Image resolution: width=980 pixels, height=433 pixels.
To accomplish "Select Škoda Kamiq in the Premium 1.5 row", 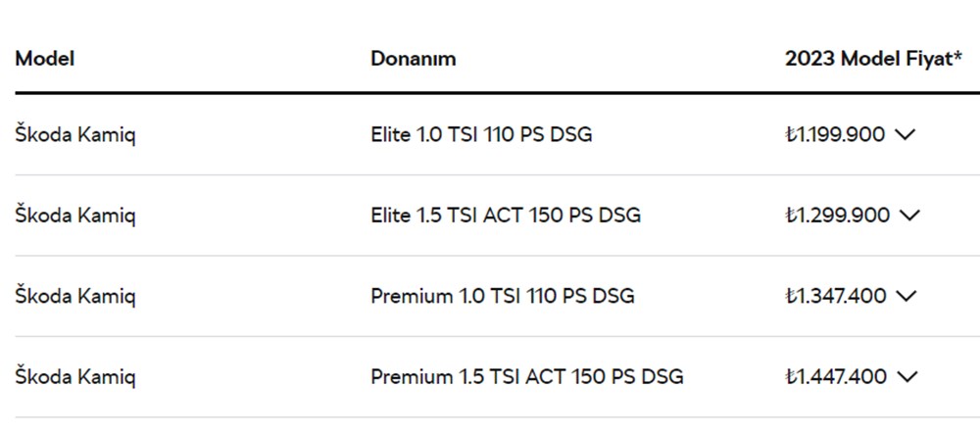I will [x=75, y=376].
